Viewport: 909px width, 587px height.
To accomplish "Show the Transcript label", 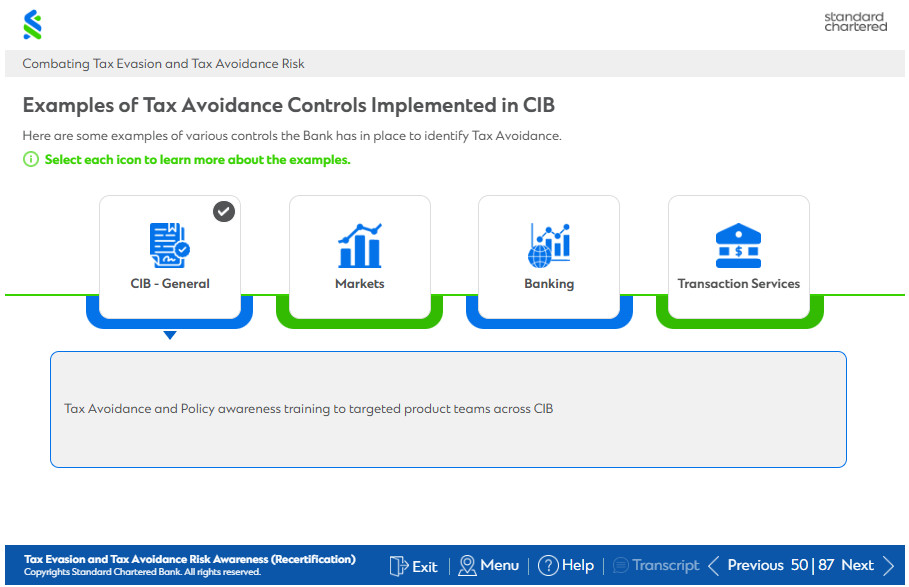I will 666,566.
